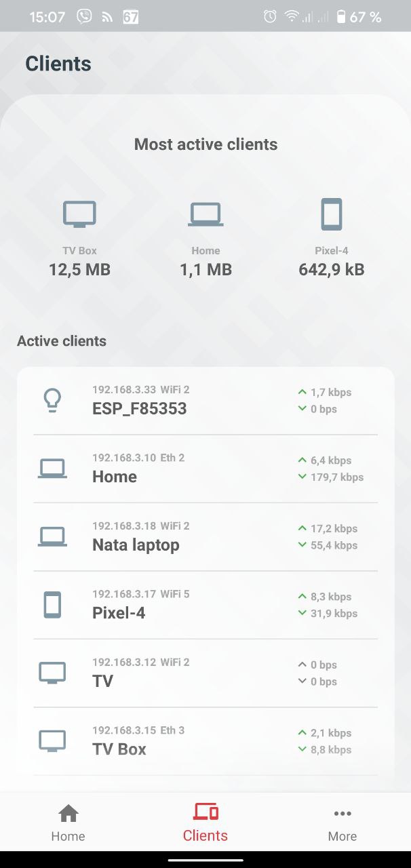
Task: Tap the monitor icon beside TV Box at 192.168.3.15
Action: 52,741
